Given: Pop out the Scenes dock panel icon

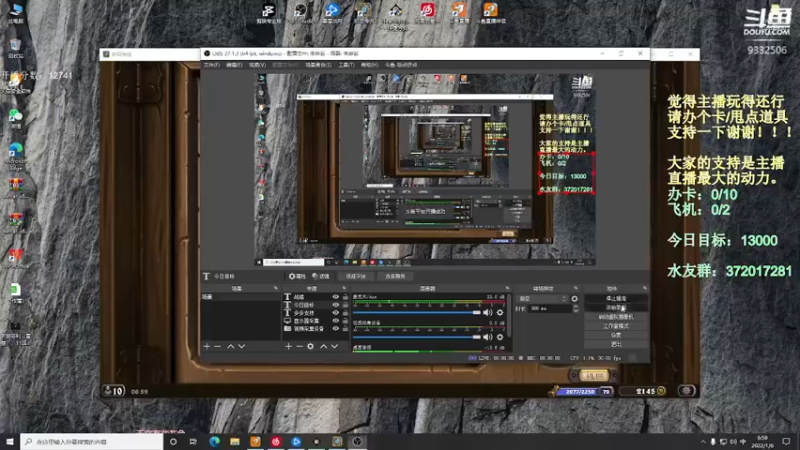Looking at the screenshot, I should pyautogui.click(x=276, y=288).
